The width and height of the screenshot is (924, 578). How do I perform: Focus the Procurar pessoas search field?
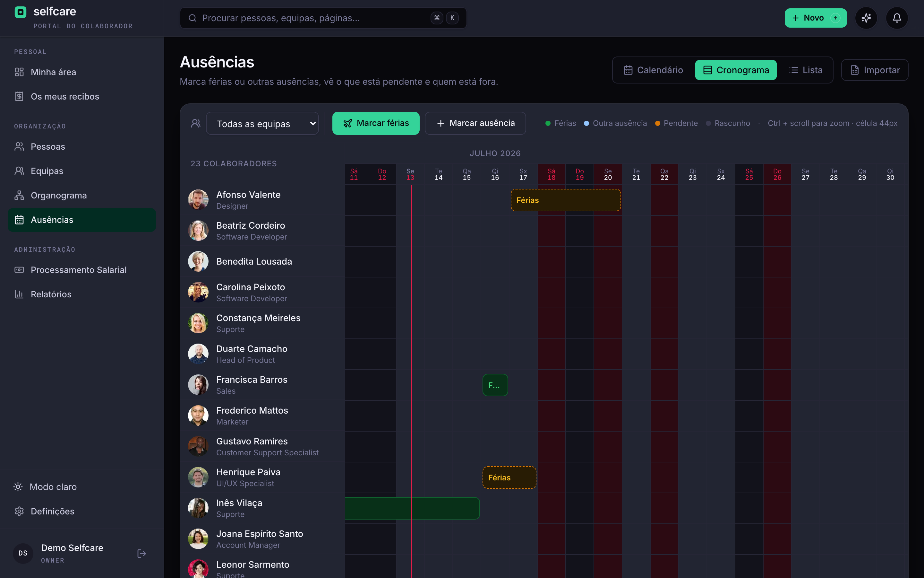(323, 18)
